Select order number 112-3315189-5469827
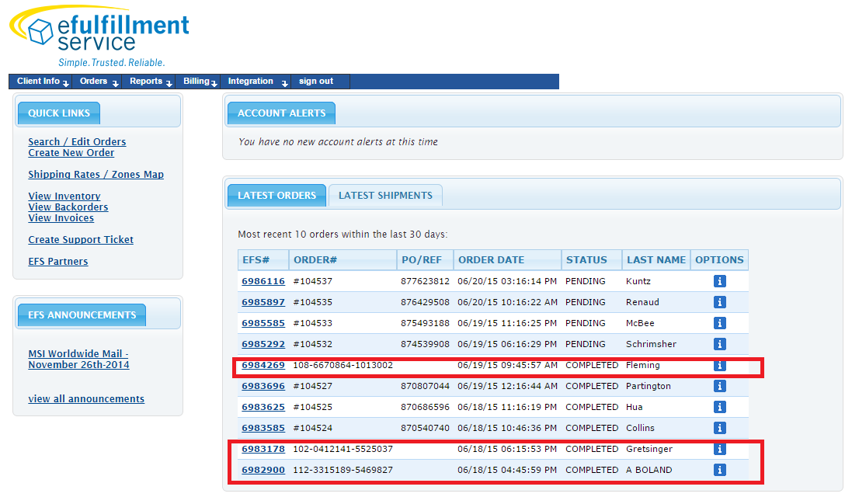The width and height of the screenshot is (852, 504). point(343,470)
